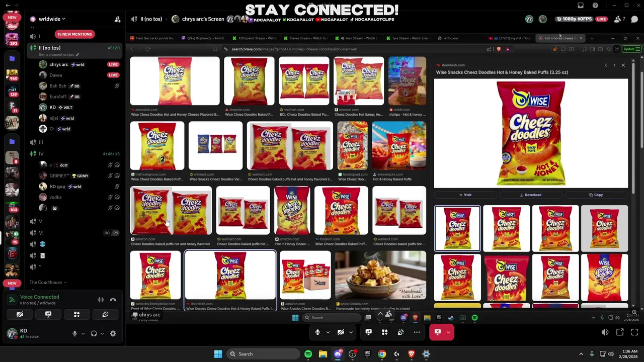Go to previous image in preview panel

click(x=606, y=65)
